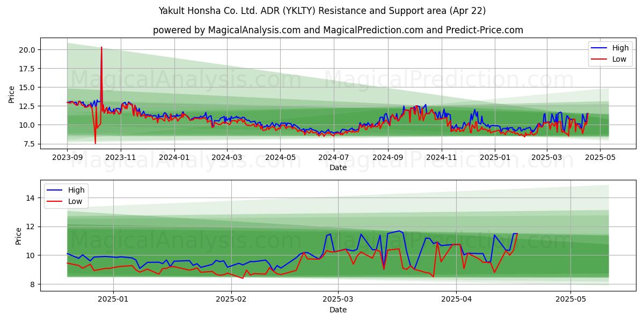Click the bottom chart 'Price' axis label

[19, 236]
